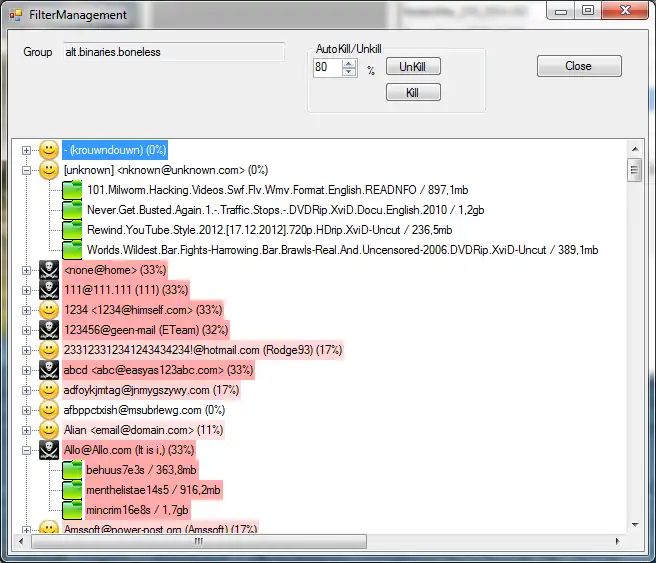
Task: Select 'mincrim16e8s / 1,7gb' entry
Action: 137,510
